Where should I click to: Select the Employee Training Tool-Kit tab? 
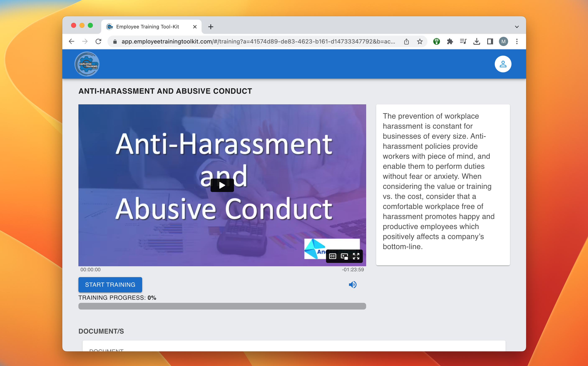tap(151, 27)
